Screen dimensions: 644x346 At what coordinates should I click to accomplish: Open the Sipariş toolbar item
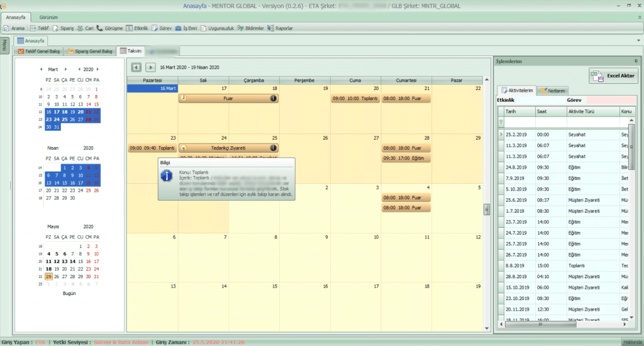click(x=63, y=28)
